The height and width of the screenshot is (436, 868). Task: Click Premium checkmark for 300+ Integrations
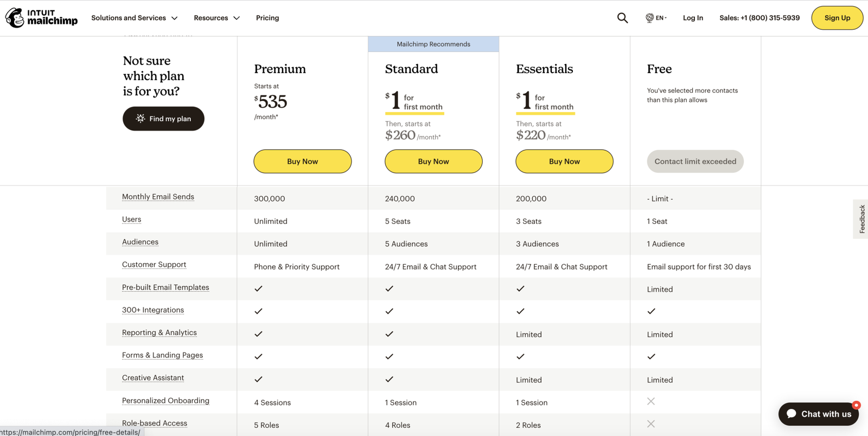258,311
